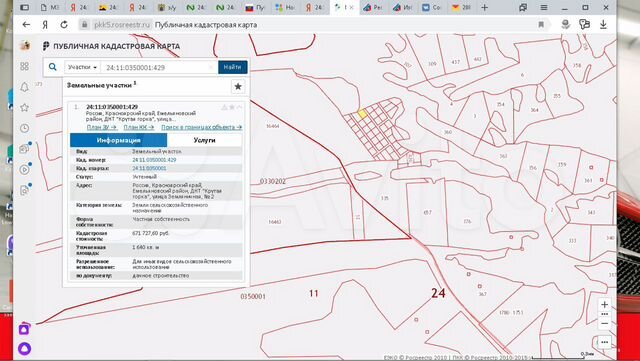Click the profile avatar in sidebar
Screen dimensions: 640x361
pos(25,46)
